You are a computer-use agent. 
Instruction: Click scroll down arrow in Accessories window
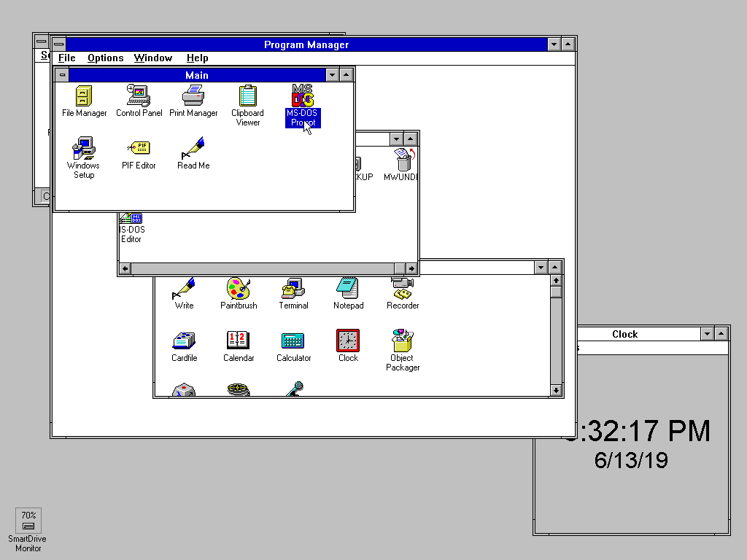(x=556, y=390)
